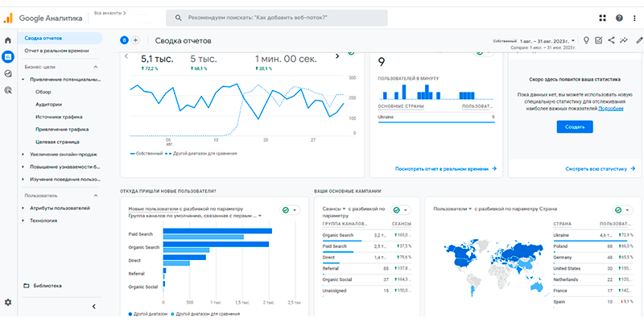Open the Help question mark icon
The height and width of the screenshot is (322, 644).
coord(619,18)
